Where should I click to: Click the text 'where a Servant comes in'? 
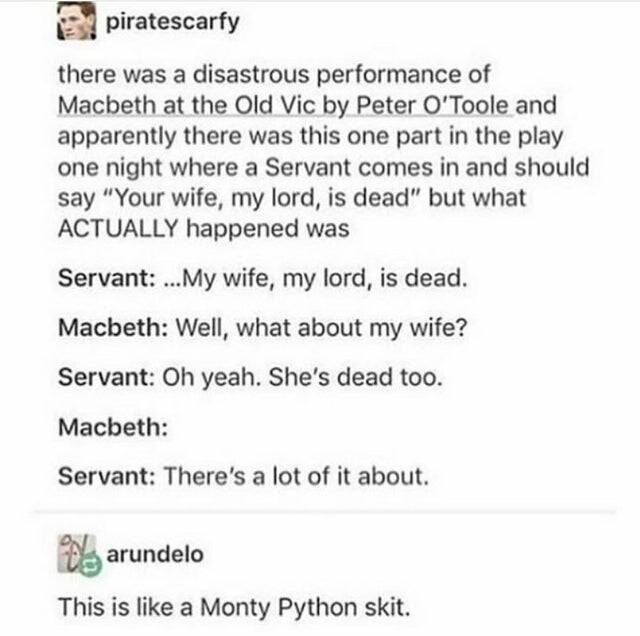click(334, 166)
